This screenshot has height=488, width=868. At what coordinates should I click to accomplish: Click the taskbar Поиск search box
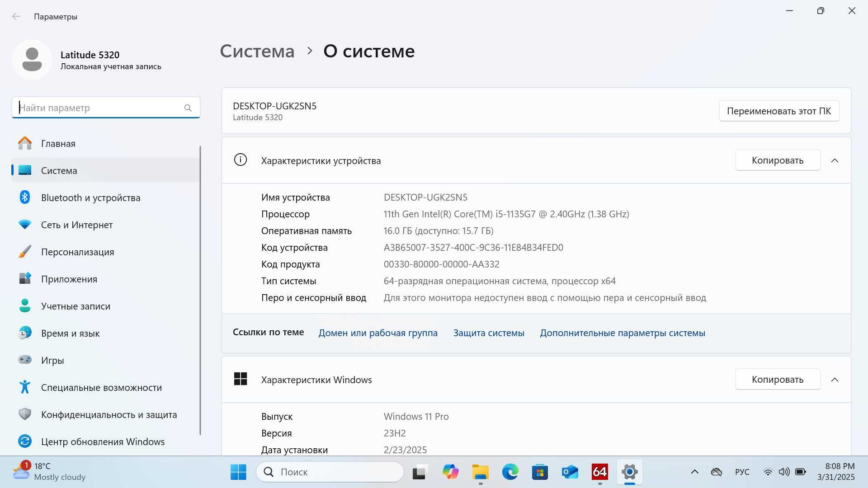point(330,472)
